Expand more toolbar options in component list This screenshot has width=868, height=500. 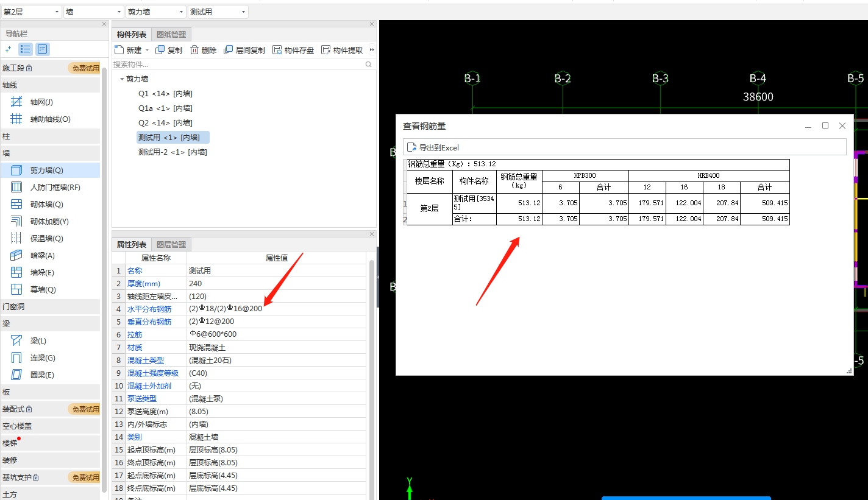click(x=372, y=50)
